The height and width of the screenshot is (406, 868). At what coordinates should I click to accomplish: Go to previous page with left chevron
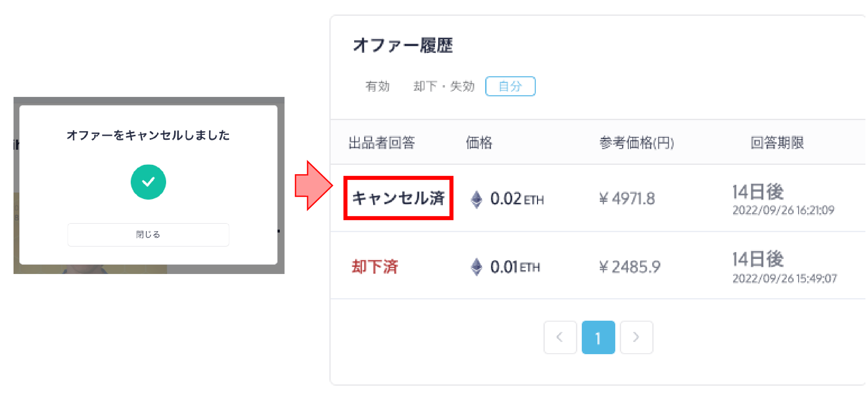click(560, 337)
